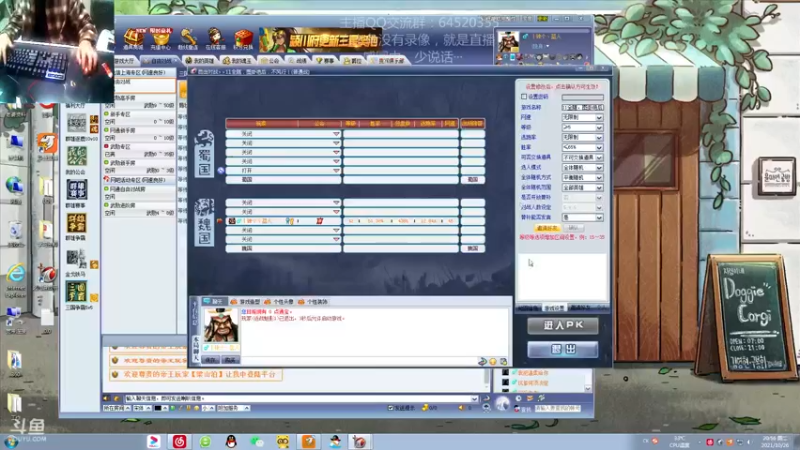Switch to the 游戏类型 tab in chat panel
Screen dimensions: 800x450
tap(246, 302)
